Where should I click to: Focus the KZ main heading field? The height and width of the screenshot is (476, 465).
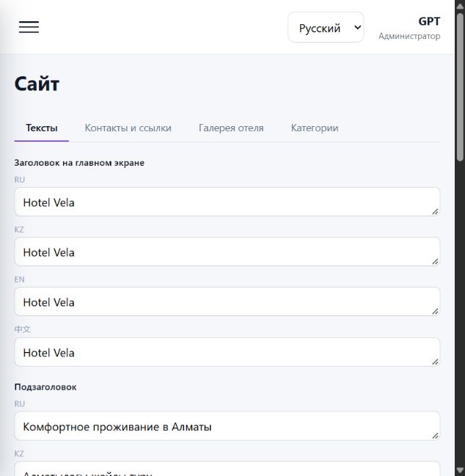[227, 252]
